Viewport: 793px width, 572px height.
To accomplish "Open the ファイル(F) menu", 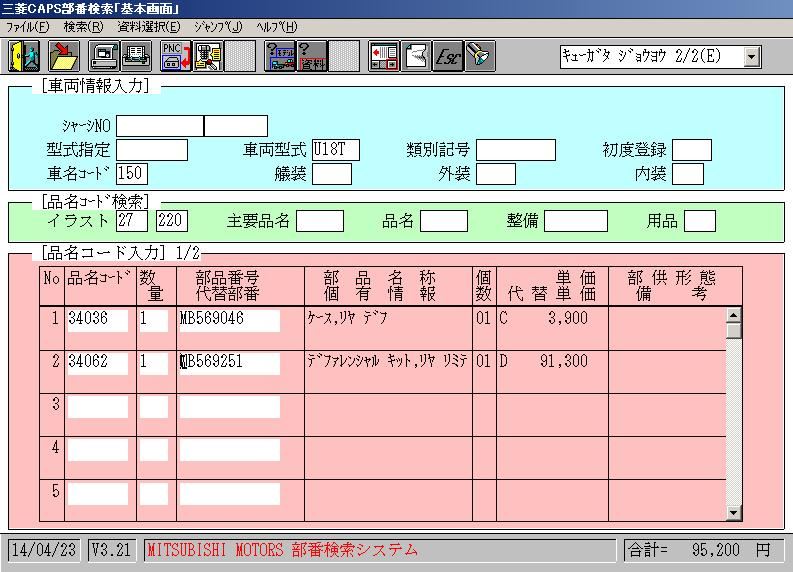I will (x=28, y=27).
